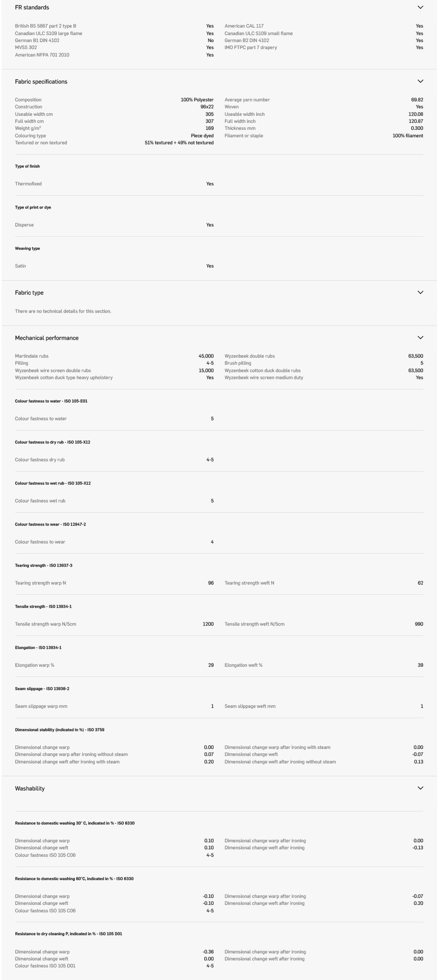Click the Thermofixed finish label
This screenshot has width=444, height=980.
click(28, 184)
